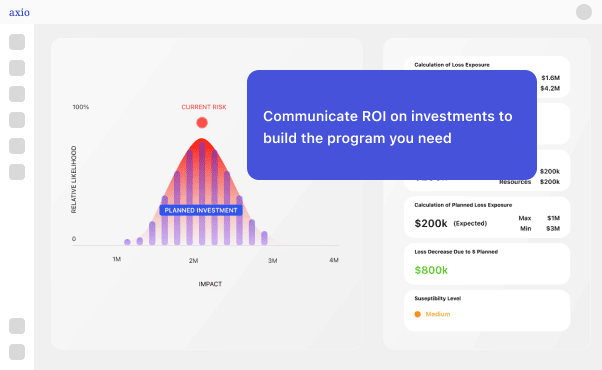The image size is (602, 370).
Task: Click the $1.6M loss exposure value
Action: coord(551,78)
